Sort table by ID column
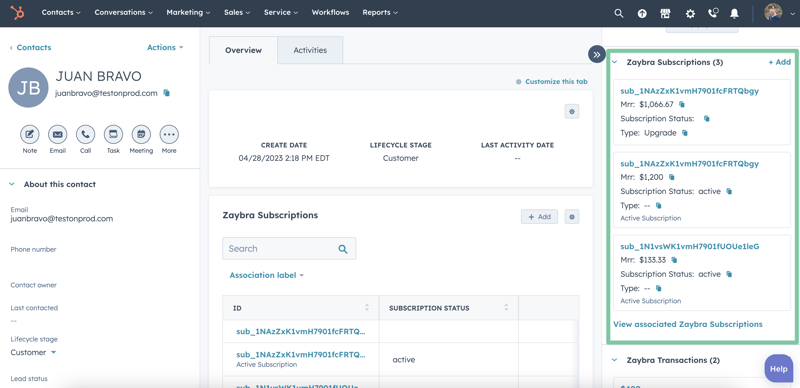The image size is (800, 388). tap(367, 308)
